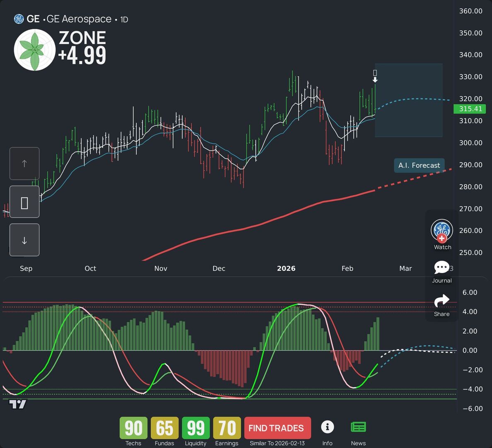This screenshot has height=448, width=492.
Task: Click the Sep label on time axis
Action: click(26, 268)
